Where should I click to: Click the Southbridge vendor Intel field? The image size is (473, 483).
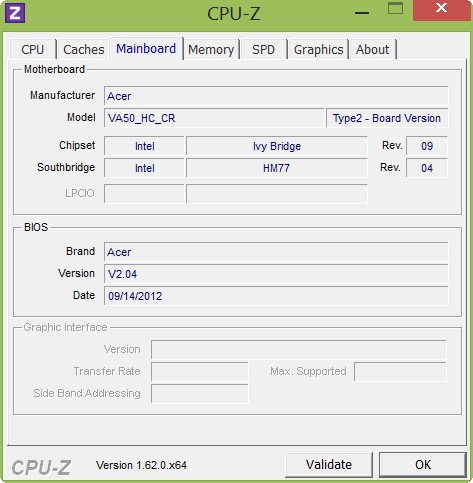click(x=144, y=168)
